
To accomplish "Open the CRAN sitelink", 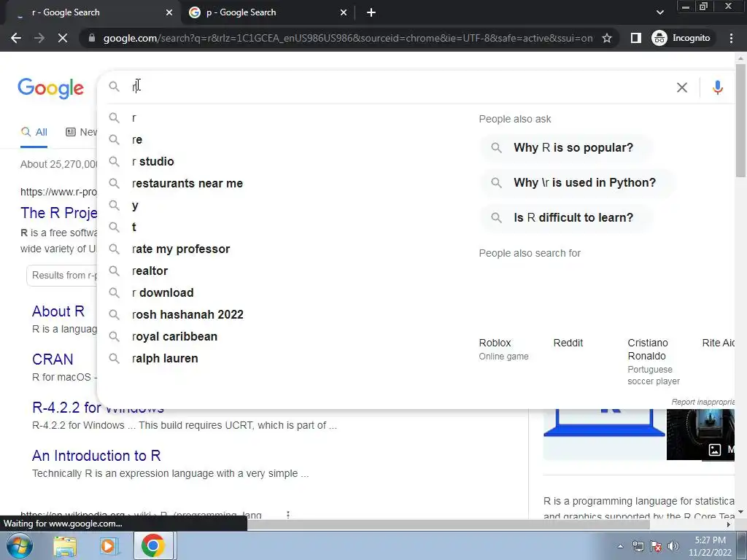I will tap(53, 359).
